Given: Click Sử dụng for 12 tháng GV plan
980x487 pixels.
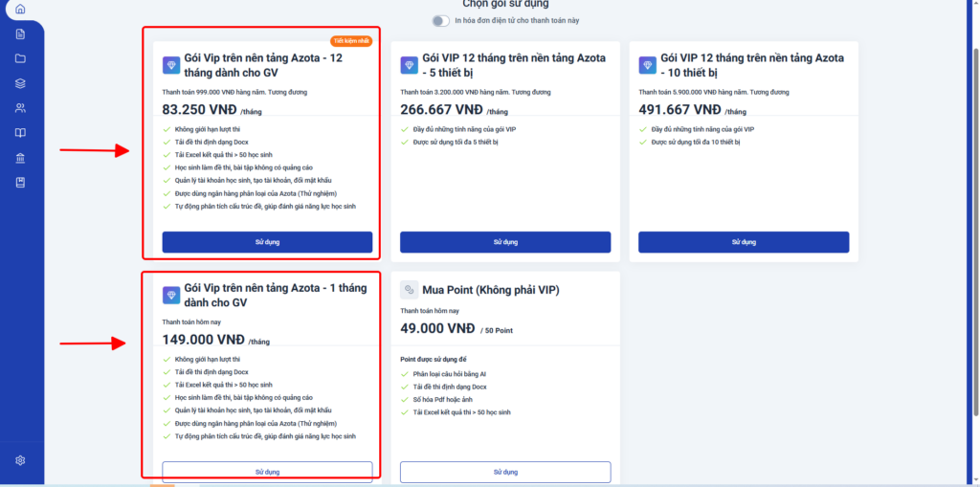Looking at the screenshot, I should [268, 242].
